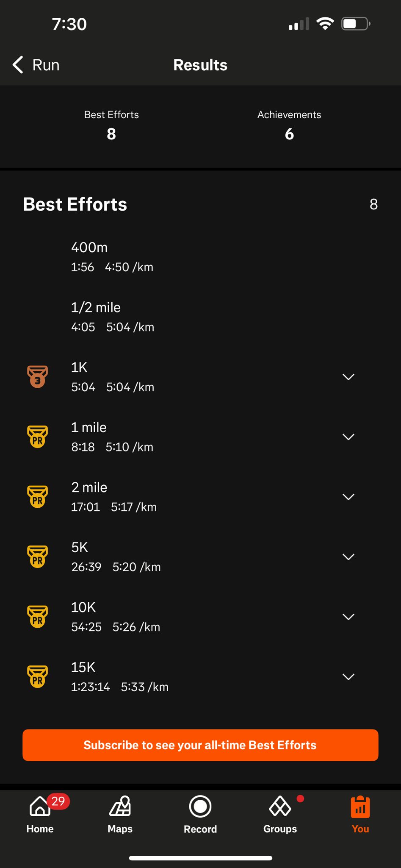The image size is (401, 868).
Task: Switch to the You tab
Action: 360,814
